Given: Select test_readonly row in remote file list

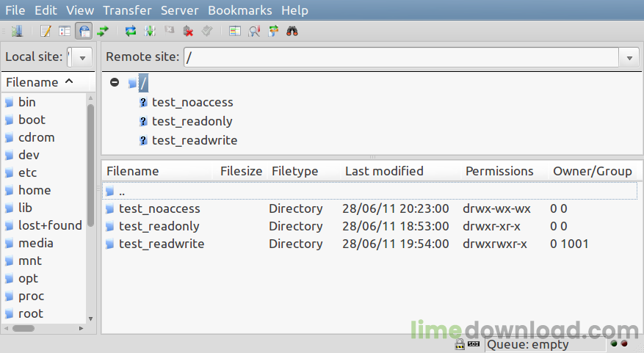Looking at the screenshot, I should coord(369,226).
